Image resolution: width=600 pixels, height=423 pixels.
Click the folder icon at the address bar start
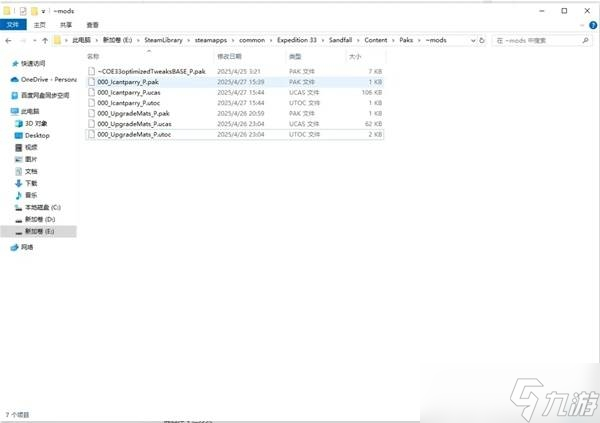coord(57,40)
